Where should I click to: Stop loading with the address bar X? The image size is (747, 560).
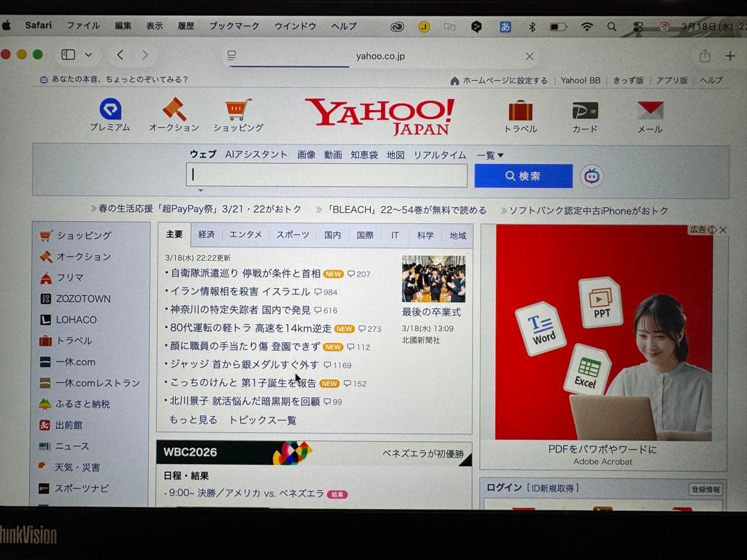[529, 56]
